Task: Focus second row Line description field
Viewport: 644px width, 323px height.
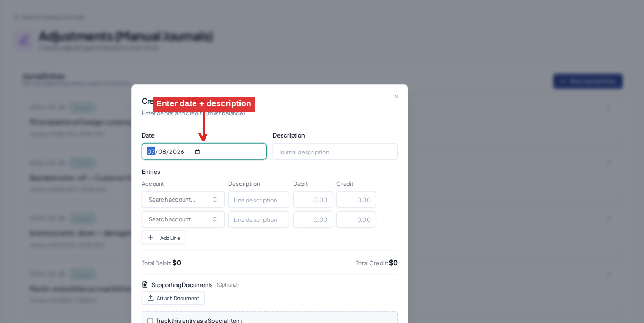Action: (x=258, y=219)
